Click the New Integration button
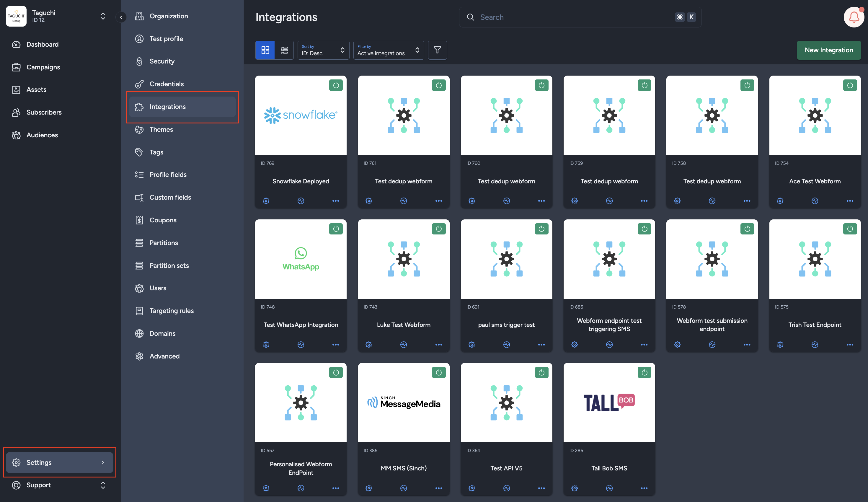 click(x=828, y=50)
